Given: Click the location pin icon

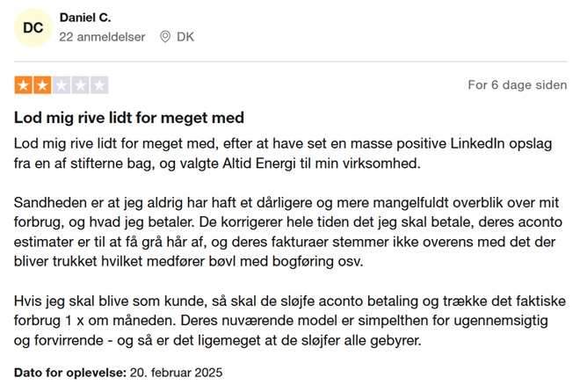Looking at the screenshot, I should coord(165,37).
